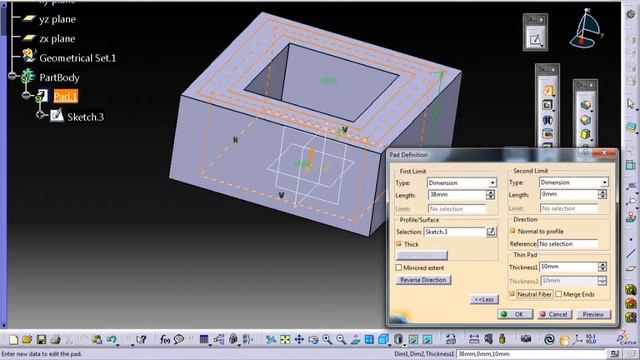Click the compass in the top right
Screen dimensions: 640x360
pos(586,29)
